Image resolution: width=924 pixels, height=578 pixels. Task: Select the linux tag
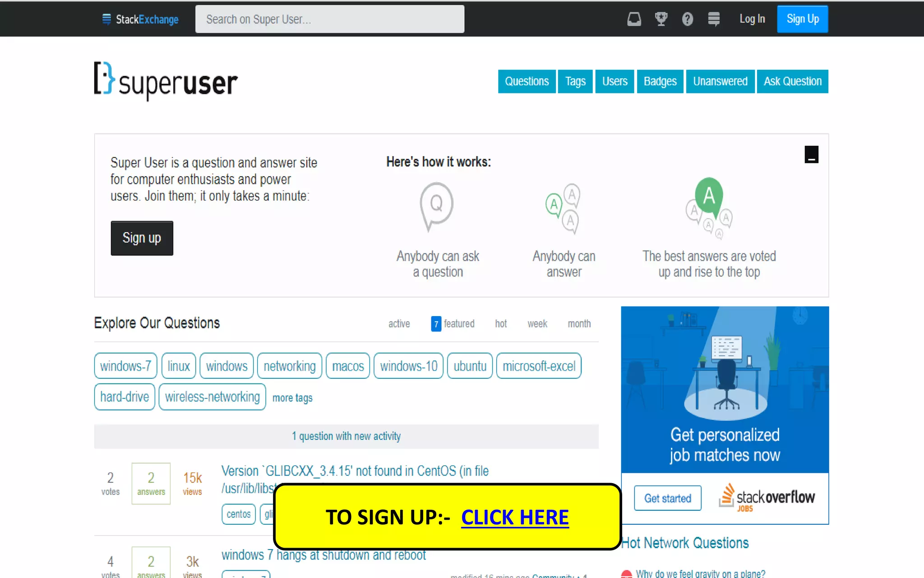[179, 366]
